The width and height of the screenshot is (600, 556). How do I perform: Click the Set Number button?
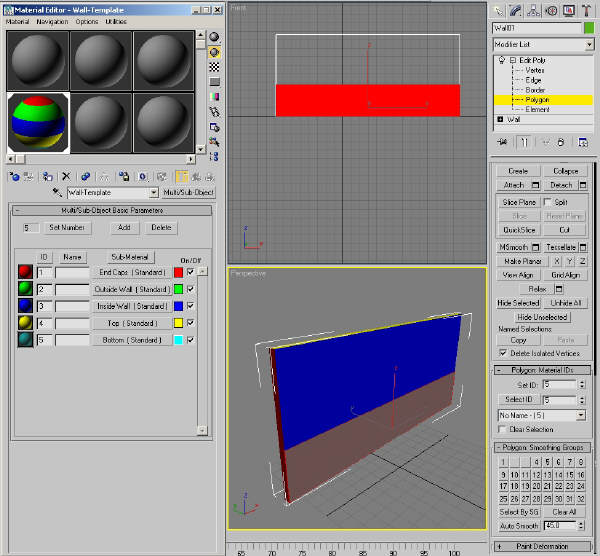pyautogui.click(x=67, y=228)
